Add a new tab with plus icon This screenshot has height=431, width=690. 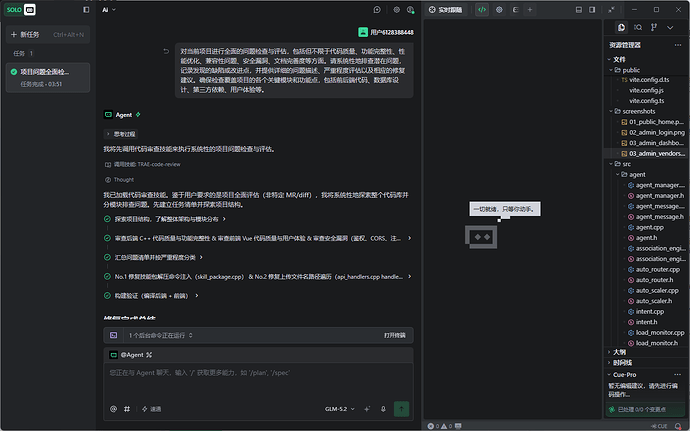tap(530, 10)
